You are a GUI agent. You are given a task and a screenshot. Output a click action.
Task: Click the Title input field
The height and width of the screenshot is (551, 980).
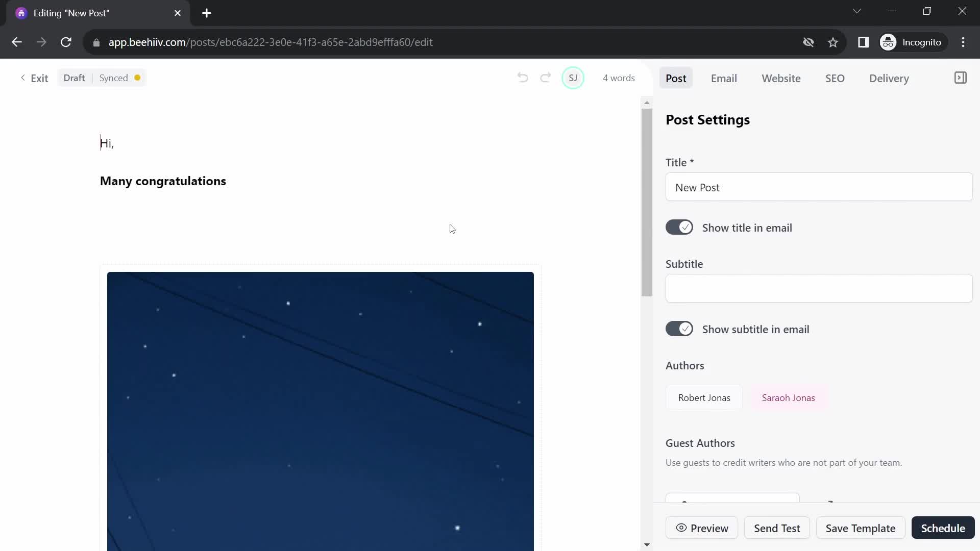point(819,188)
